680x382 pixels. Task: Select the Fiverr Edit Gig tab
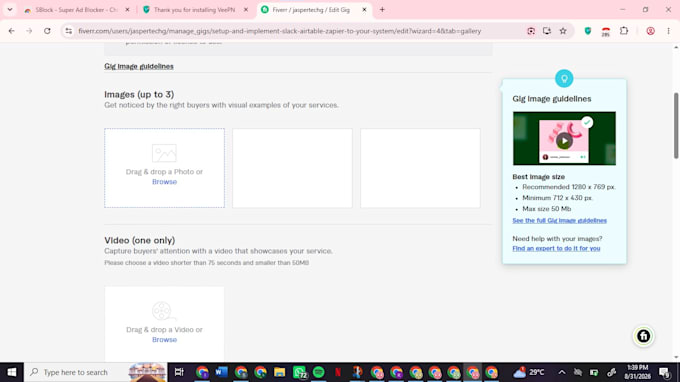[x=310, y=10]
